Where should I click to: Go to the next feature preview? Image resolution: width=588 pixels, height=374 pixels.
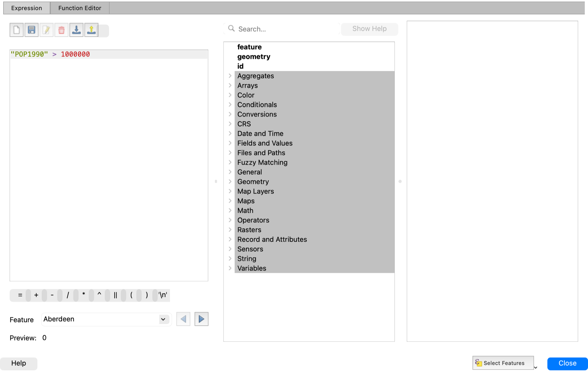(x=201, y=319)
